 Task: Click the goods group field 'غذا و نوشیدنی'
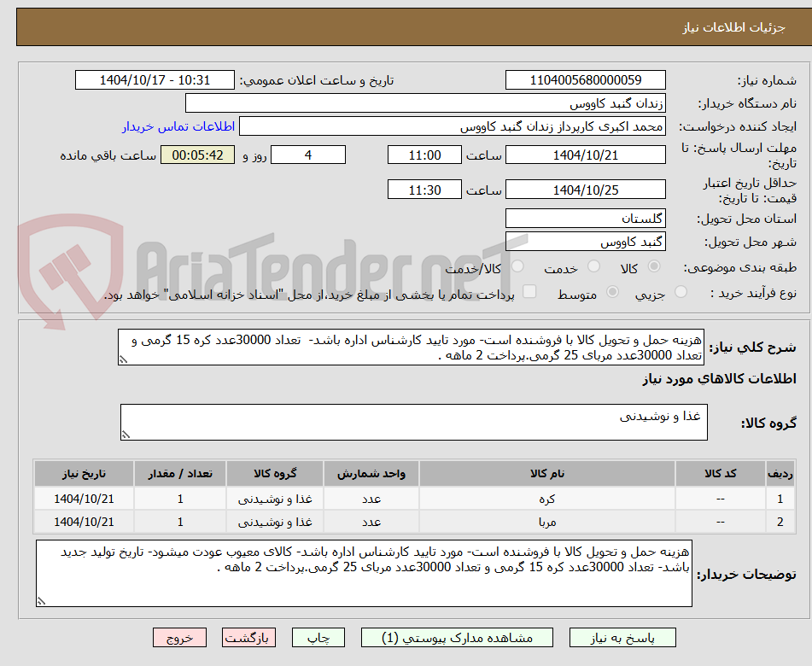(x=414, y=422)
